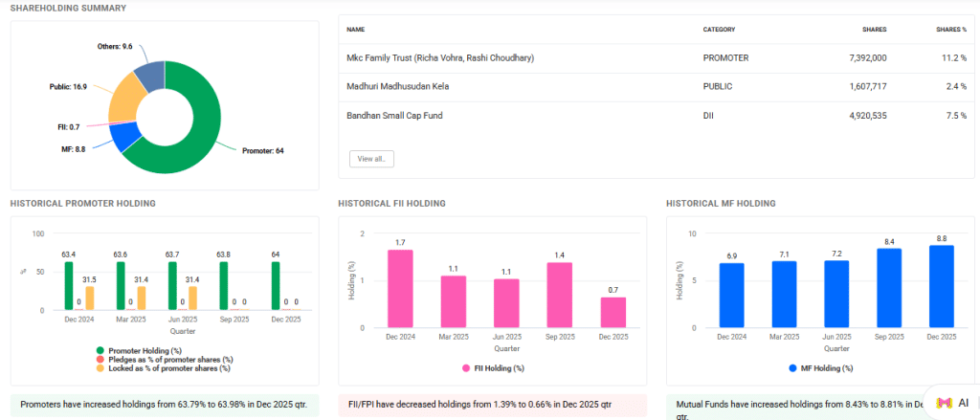
Task: Open the AI assistant icon button
Action: (953, 403)
